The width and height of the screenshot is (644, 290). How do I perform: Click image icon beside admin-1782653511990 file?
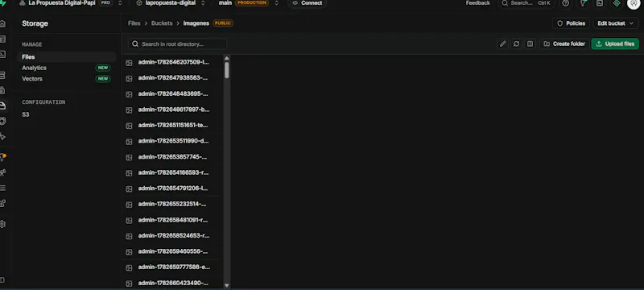pos(129,141)
